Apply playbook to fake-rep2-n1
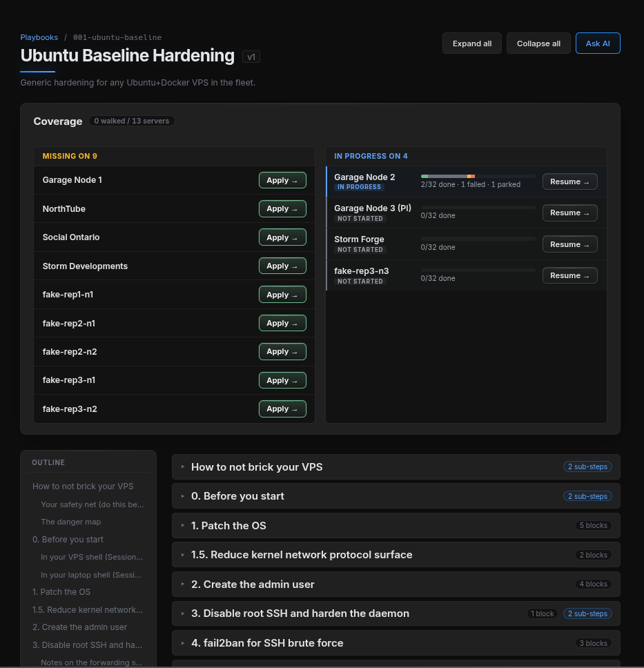The image size is (644, 668). point(282,323)
